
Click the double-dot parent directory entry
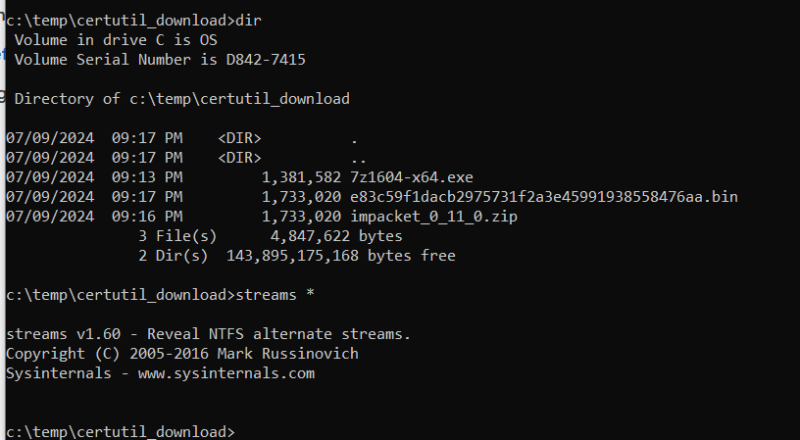(359, 158)
